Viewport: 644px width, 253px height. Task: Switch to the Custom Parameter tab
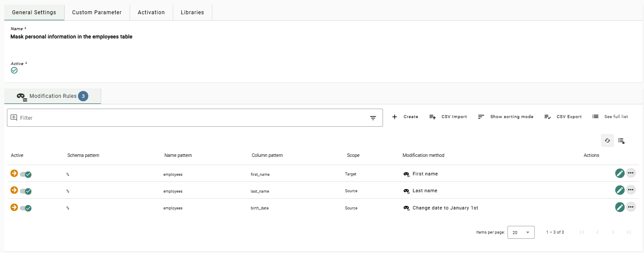click(96, 12)
